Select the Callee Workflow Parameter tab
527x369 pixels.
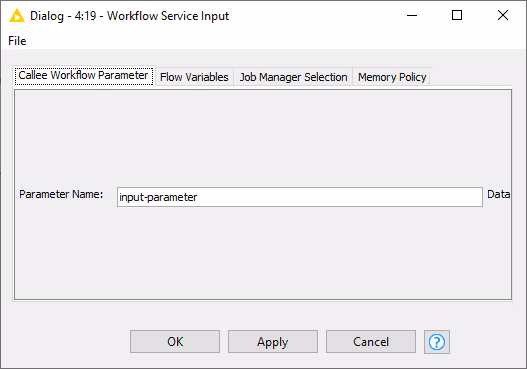(83, 75)
